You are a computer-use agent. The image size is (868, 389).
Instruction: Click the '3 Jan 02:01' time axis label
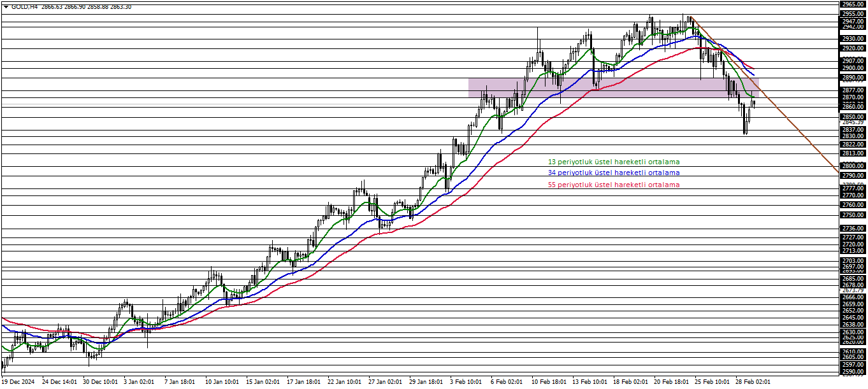click(x=139, y=382)
